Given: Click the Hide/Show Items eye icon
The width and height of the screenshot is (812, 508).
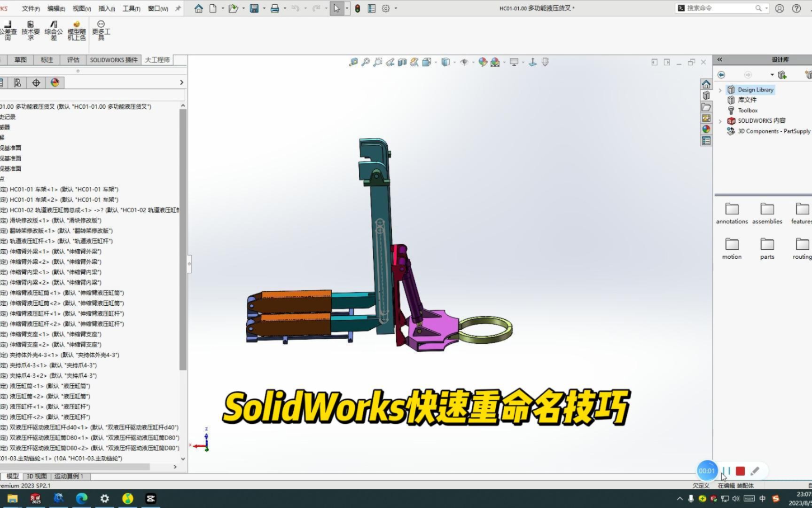Looking at the screenshot, I should tap(464, 62).
